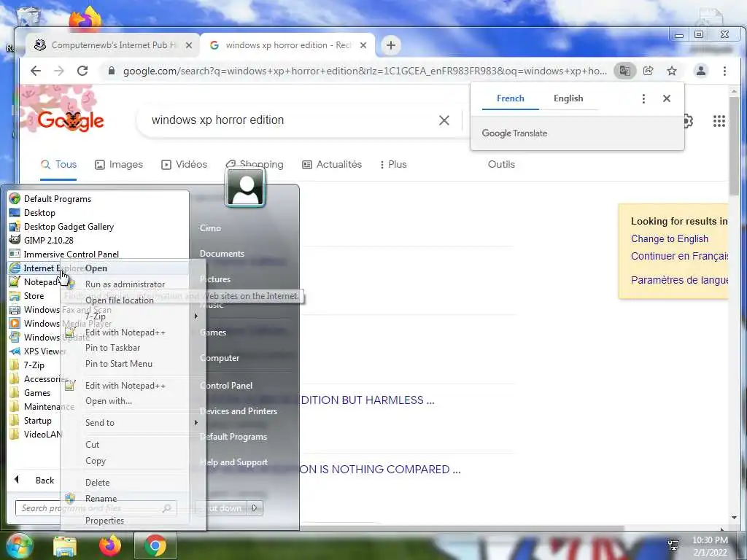Close the Google Translate popup

pos(667,98)
